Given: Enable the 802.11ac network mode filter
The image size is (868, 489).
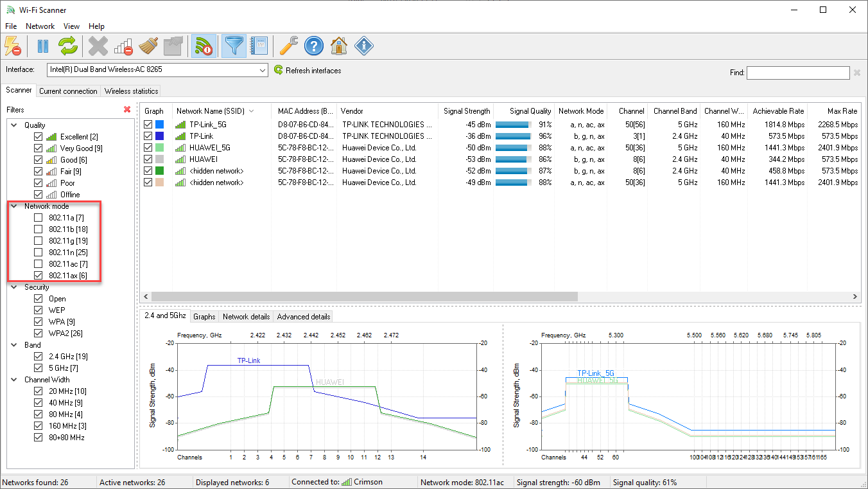Looking at the screenshot, I should tap(39, 264).
